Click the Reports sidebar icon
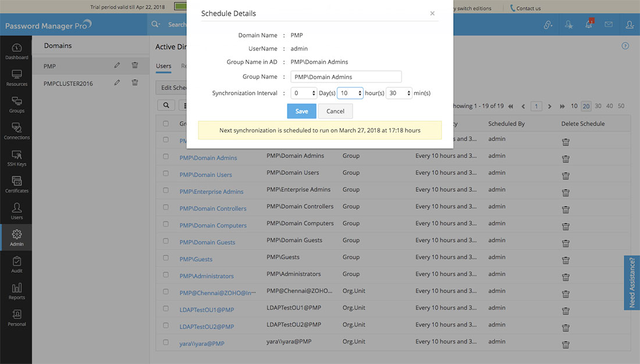 pyautogui.click(x=16, y=291)
